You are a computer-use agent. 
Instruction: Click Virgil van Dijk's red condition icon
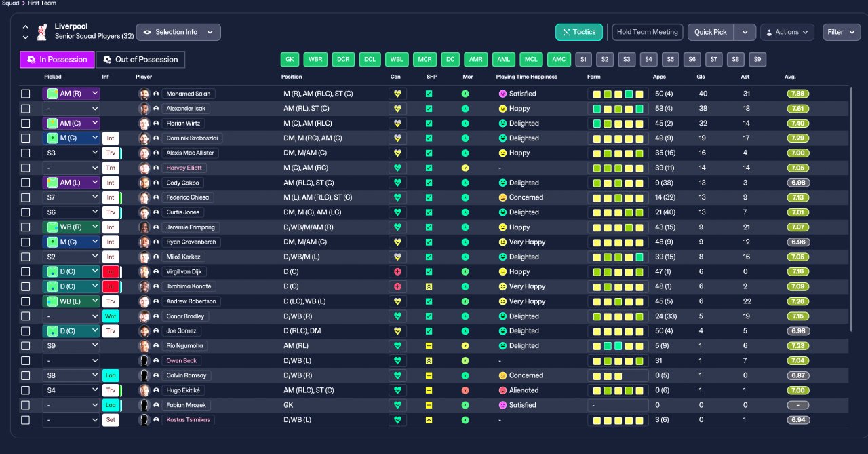point(397,271)
